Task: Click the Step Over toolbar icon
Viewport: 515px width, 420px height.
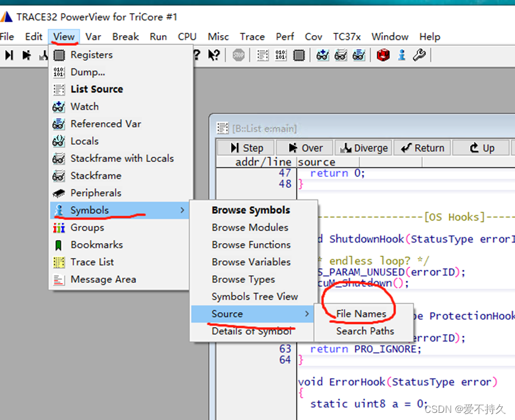Action: click(x=26, y=55)
